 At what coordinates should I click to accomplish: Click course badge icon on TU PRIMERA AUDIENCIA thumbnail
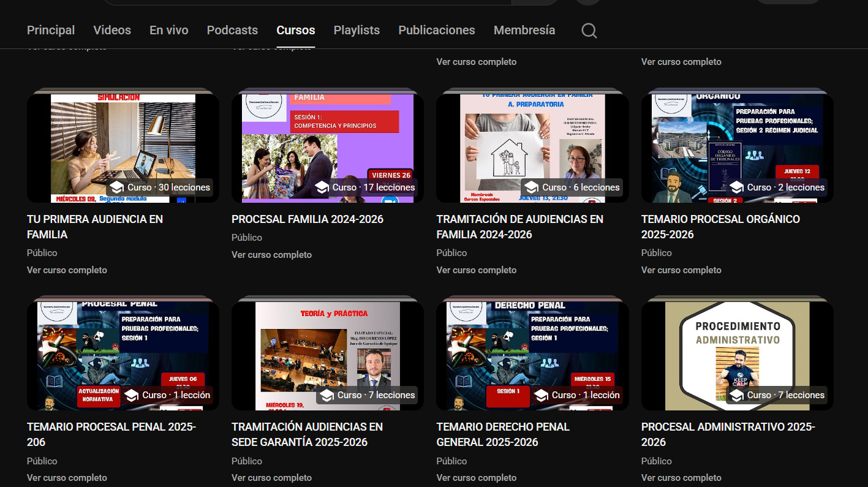point(116,187)
